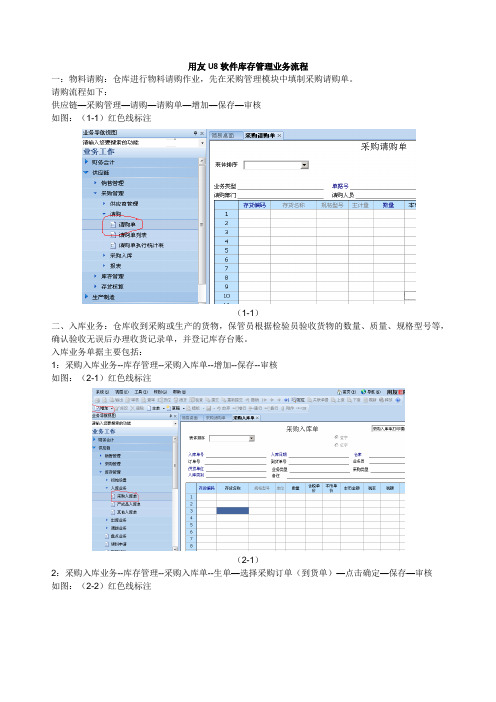This screenshot has width=496, height=702.
Task: Open 表体排序 dropdown on 采购入库单 form
Action: click(252, 438)
